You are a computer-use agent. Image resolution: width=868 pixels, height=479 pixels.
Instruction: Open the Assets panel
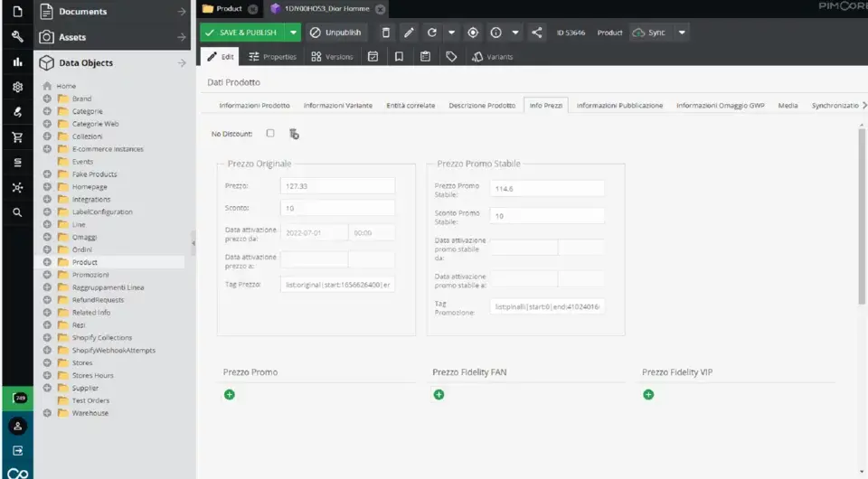[112, 37]
